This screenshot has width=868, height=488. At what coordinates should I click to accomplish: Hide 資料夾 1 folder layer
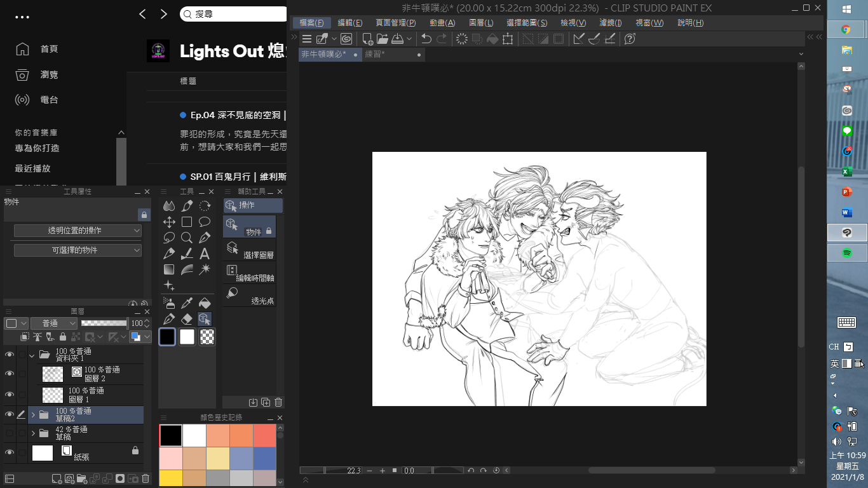10,355
